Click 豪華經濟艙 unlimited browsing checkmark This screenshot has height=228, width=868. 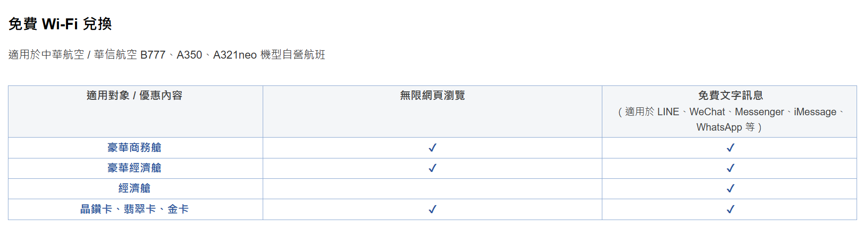(433, 168)
